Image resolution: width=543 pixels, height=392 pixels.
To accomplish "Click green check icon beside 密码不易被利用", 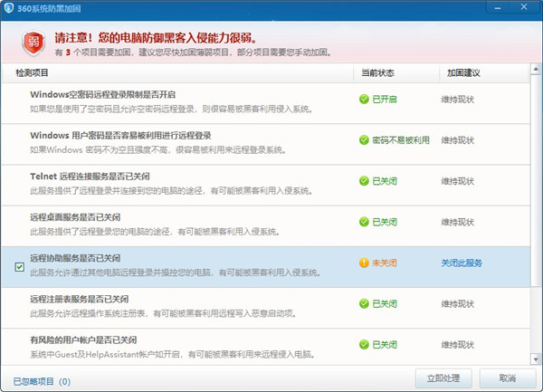I will click(364, 140).
